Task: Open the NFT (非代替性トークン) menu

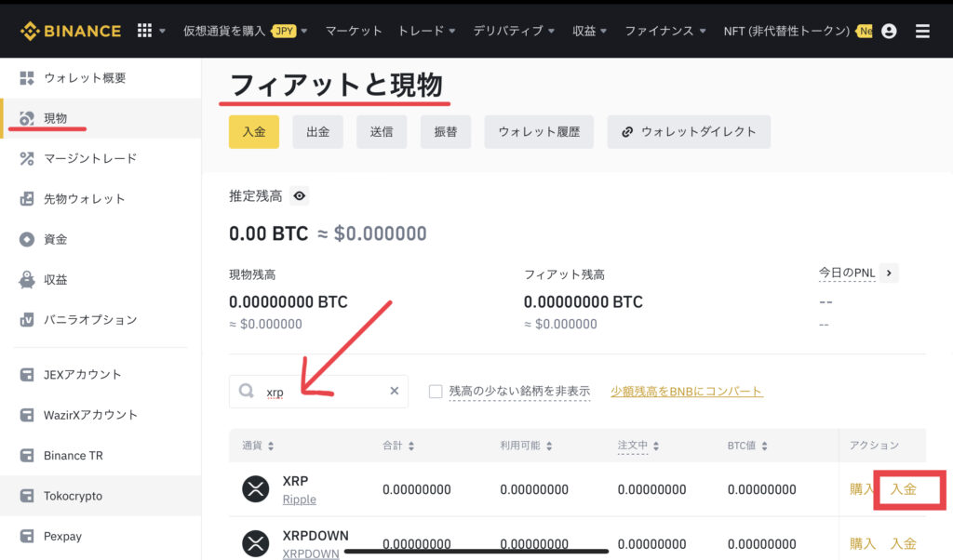Action: point(786,31)
